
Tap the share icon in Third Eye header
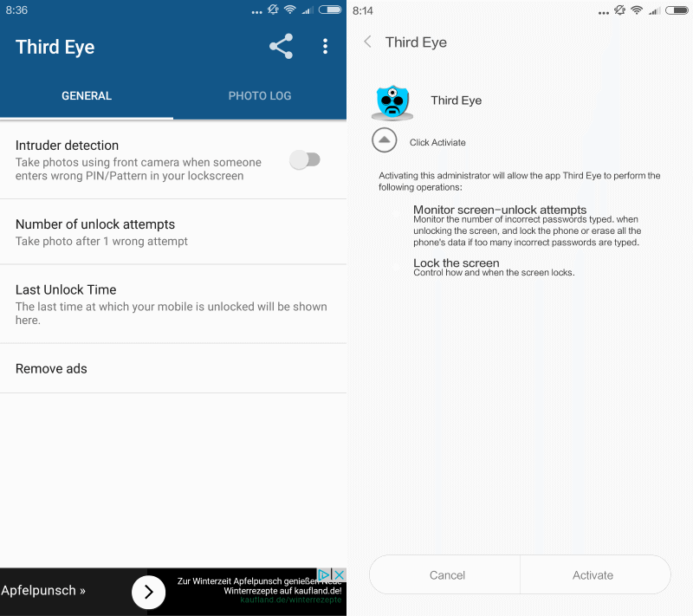(281, 46)
